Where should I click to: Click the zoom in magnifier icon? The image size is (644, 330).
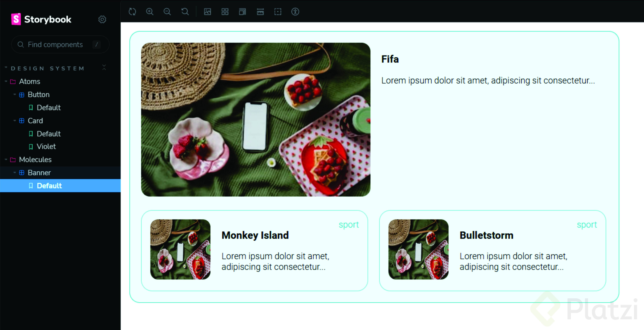pyautogui.click(x=150, y=12)
